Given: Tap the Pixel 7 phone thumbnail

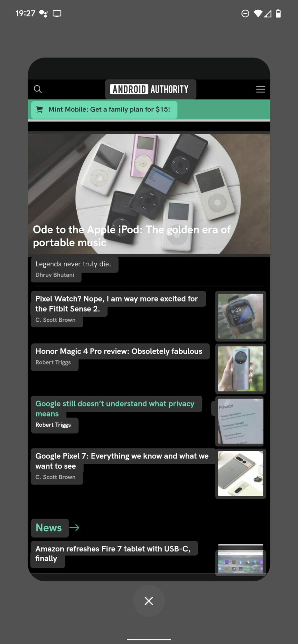Looking at the screenshot, I should click(241, 474).
